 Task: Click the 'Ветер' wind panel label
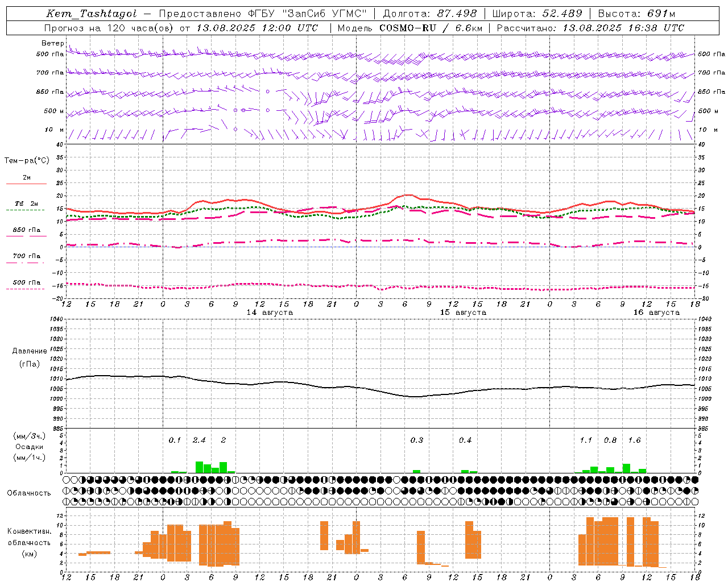[x=52, y=43]
